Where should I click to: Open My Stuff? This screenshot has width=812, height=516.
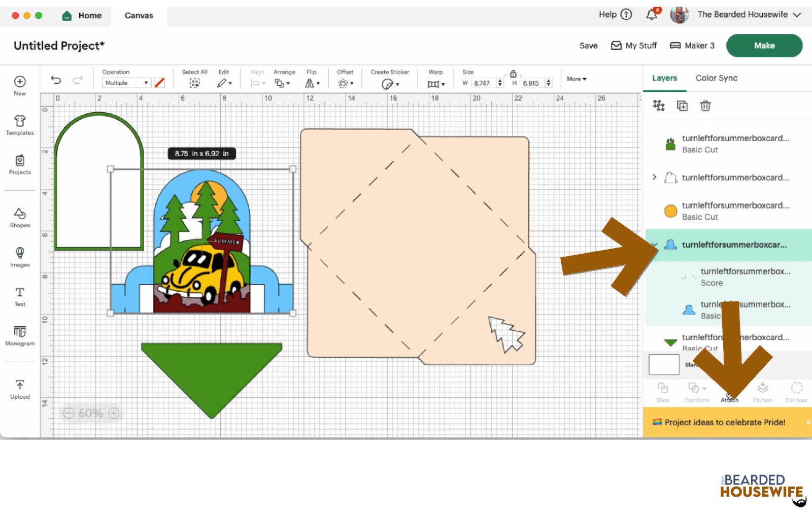[x=633, y=46]
